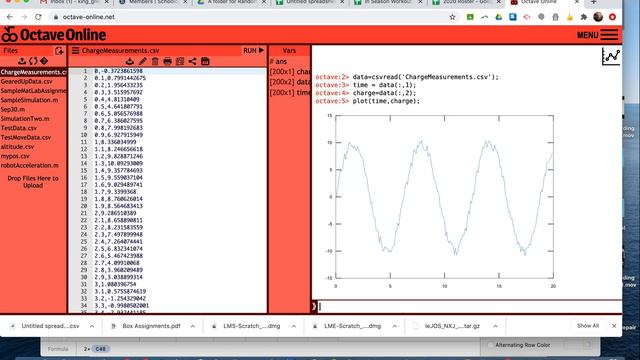Click the print icon in editor toolbar
The height and width of the screenshot is (360, 640).
167,62
